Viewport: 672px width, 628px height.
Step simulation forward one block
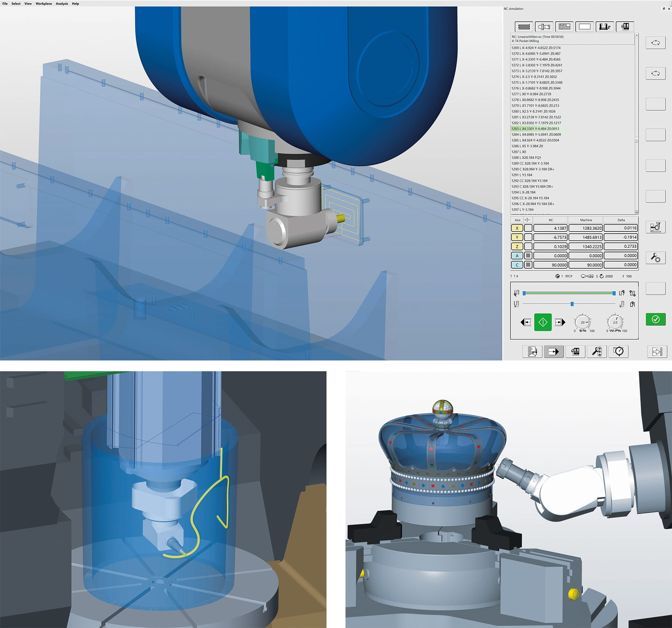click(x=560, y=322)
